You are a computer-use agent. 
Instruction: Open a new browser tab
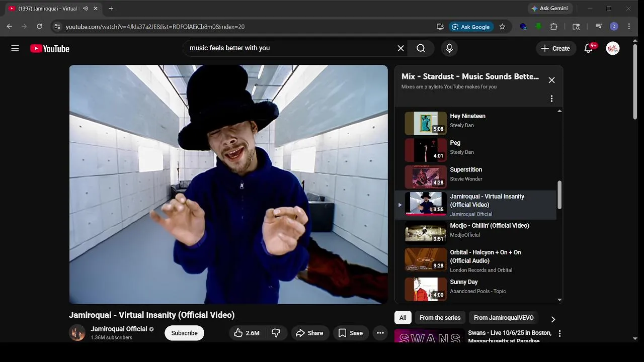click(x=111, y=9)
